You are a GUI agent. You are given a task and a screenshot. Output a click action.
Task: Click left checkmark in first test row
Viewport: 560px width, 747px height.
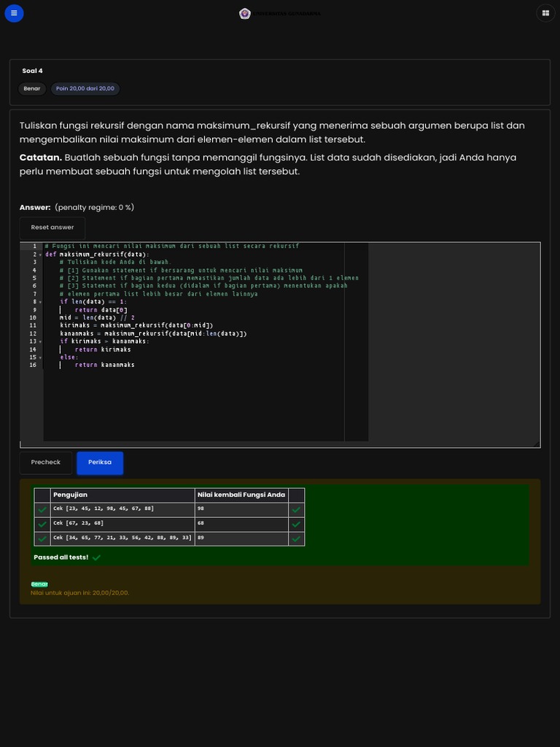click(x=42, y=510)
